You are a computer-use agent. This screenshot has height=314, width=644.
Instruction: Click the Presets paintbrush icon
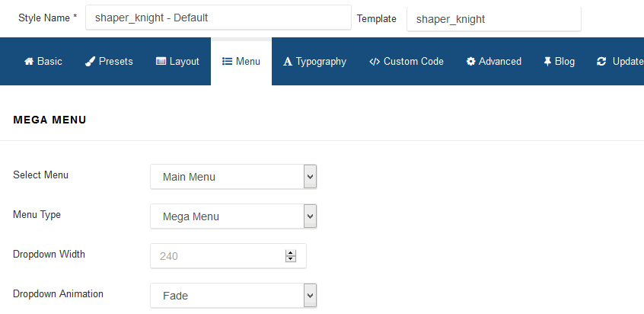[90, 62]
